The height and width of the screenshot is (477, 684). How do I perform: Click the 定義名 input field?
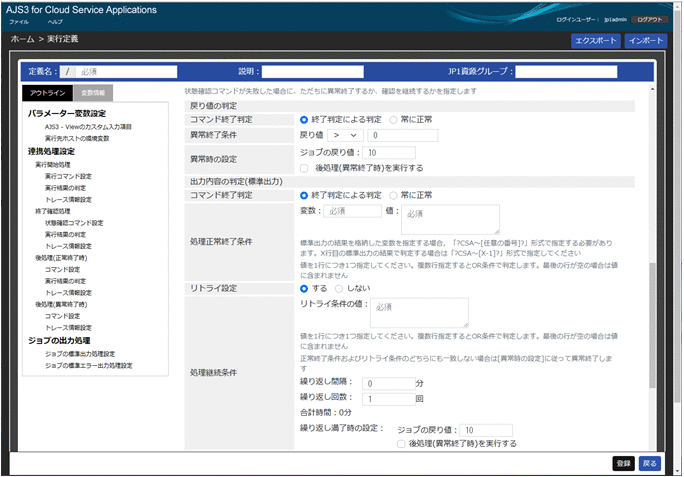(128, 72)
